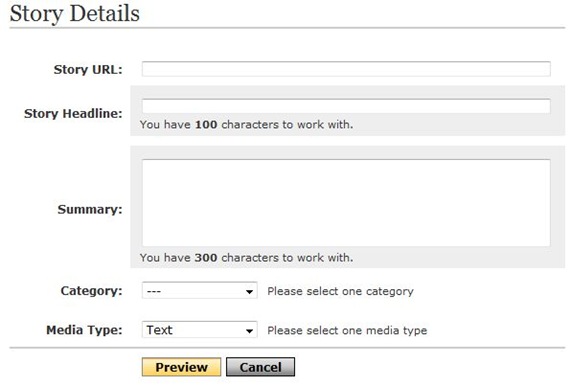Click the Story Details heading
Screen dimensions: 570x386
(x=75, y=14)
